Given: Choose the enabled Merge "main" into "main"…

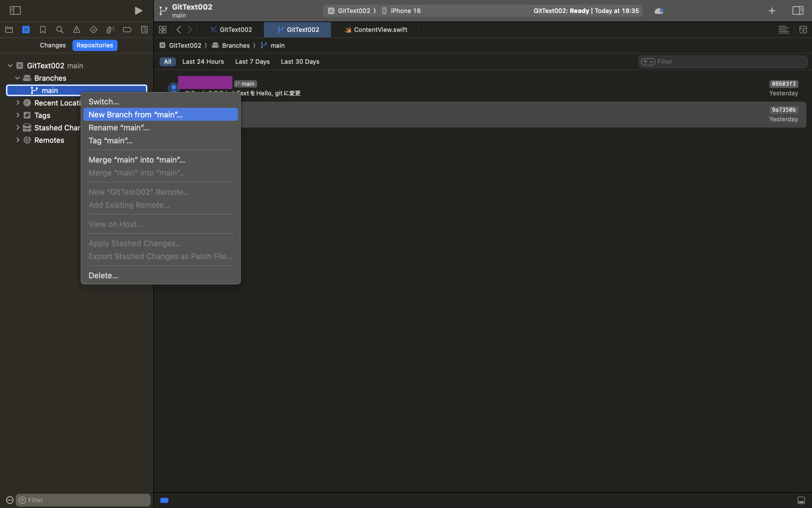Looking at the screenshot, I should 160,160.
